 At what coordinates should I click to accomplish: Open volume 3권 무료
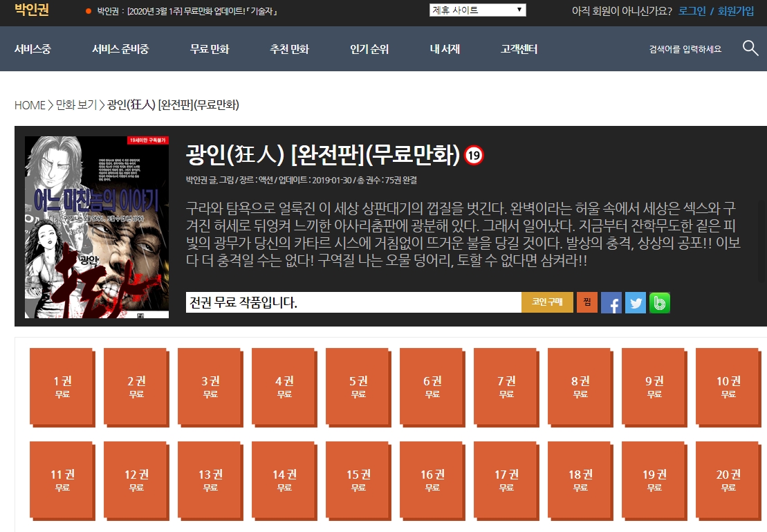210,387
